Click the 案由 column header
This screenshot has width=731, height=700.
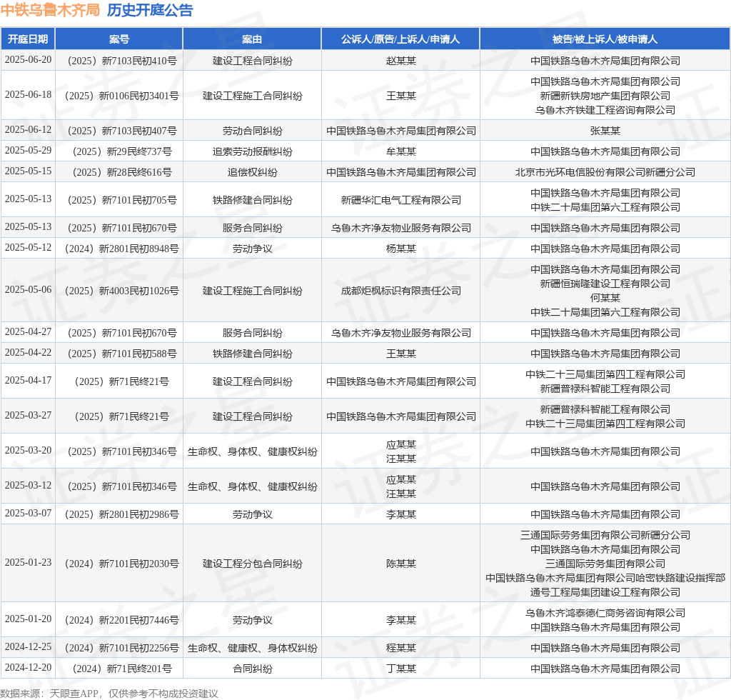pyautogui.click(x=252, y=39)
